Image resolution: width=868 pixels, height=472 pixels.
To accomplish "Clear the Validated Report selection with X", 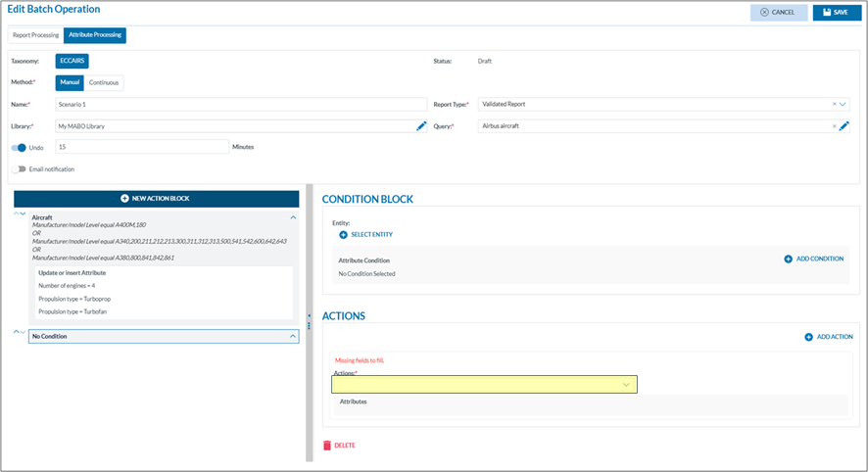I will tap(835, 104).
